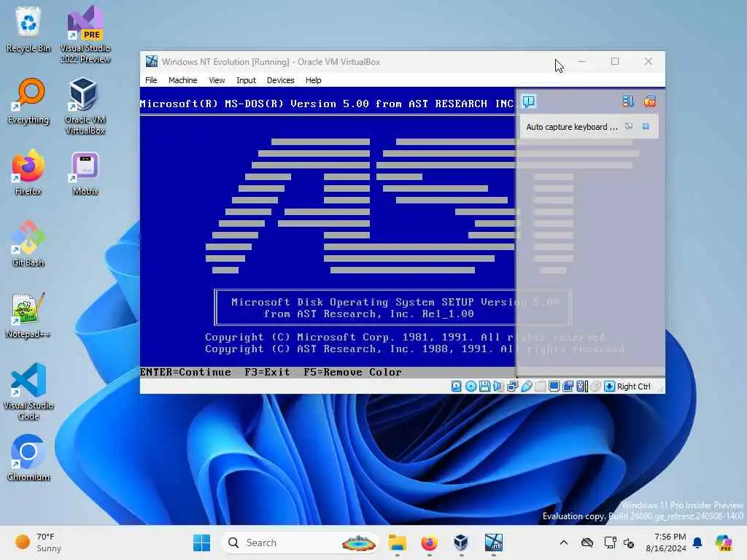
Task: Click the muted volume tray icon
Action: tap(629, 542)
